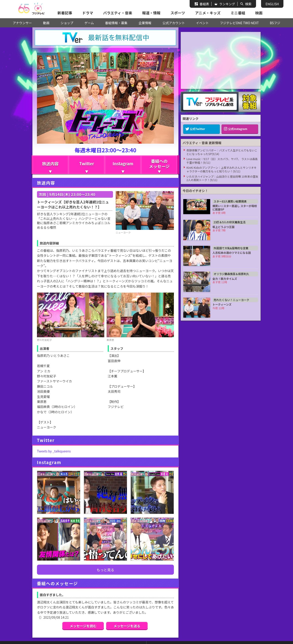This screenshot has height=644, width=293.
Task: Open 野々村友紀子 photo
Action: coord(71,315)
